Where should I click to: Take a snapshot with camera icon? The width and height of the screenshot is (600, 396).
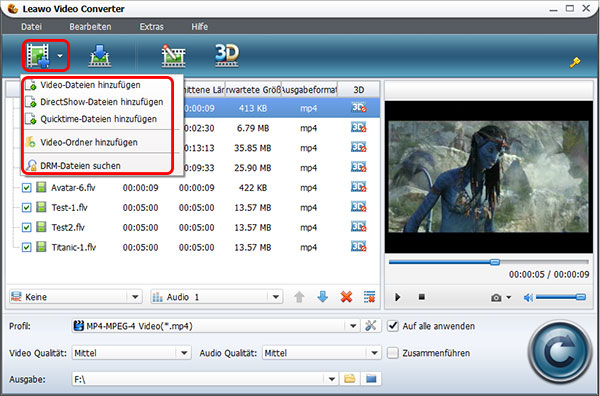coord(496,298)
